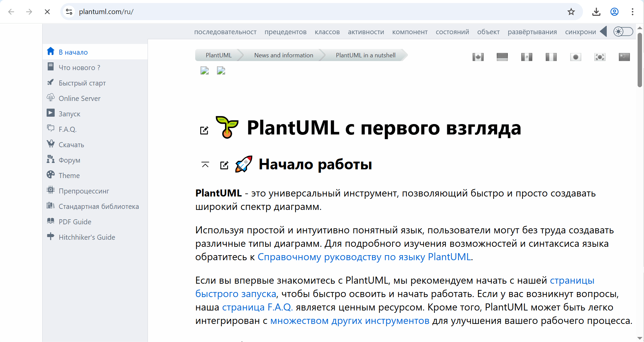
Task: Click the edit icon beside "Начало работы"
Action: [x=224, y=165]
